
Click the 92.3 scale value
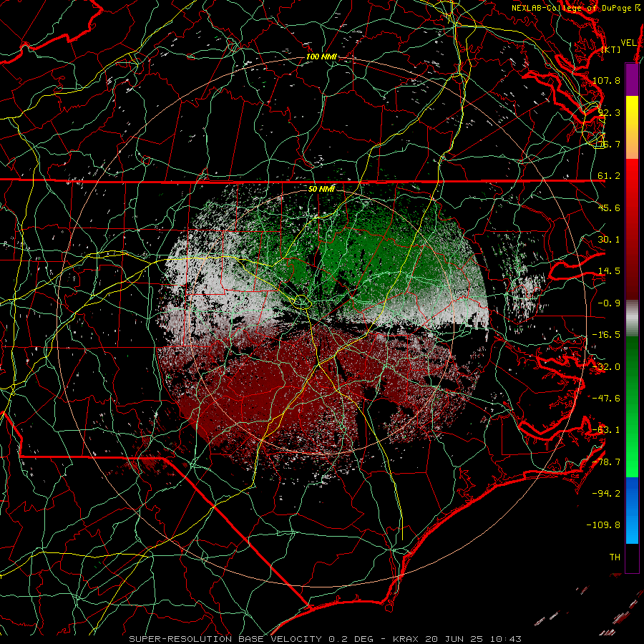[609, 112]
